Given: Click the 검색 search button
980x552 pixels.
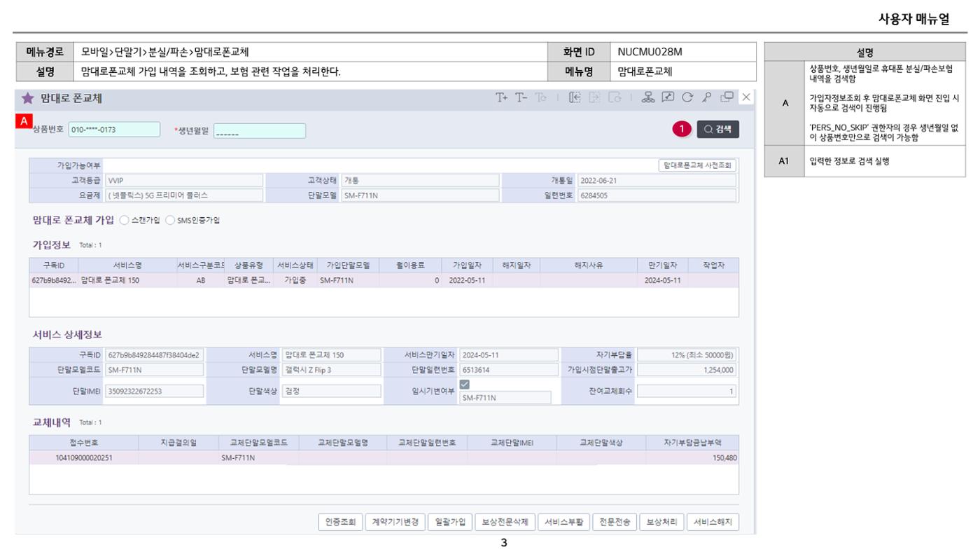Looking at the screenshot, I should click(717, 129).
